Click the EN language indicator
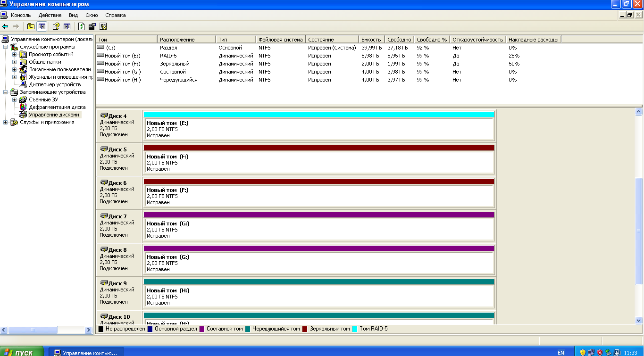 (560, 352)
